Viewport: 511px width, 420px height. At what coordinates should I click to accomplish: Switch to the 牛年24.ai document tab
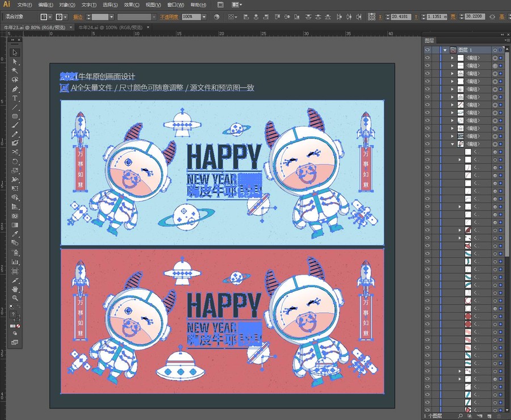click(111, 27)
